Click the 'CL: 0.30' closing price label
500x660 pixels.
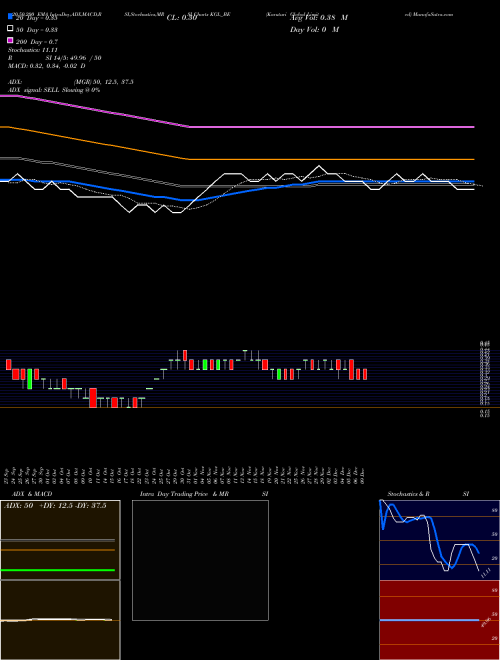[182, 18]
